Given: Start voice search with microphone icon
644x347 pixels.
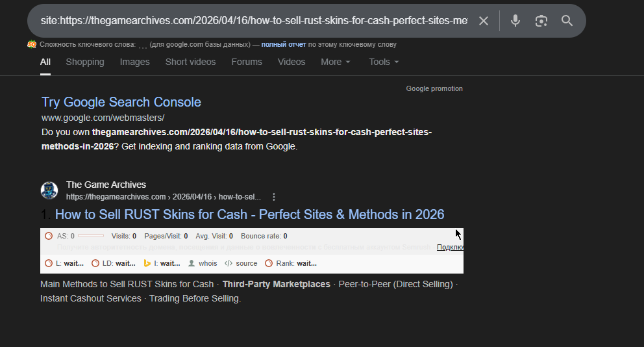Looking at the screenshot, I should 515,21.
